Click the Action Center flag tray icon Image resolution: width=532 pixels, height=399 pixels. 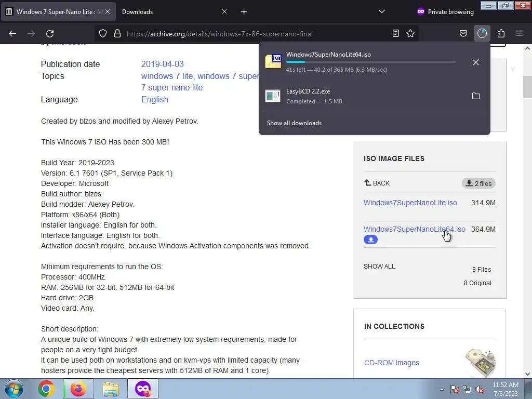[455, 389]
